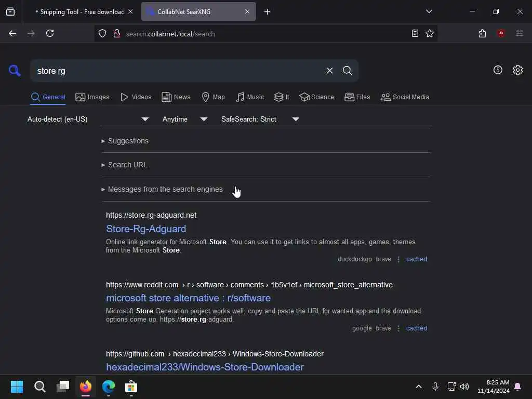Viewport: 532px width, 399px height.
Task: Reload the current page
Action: click(50, 33)
